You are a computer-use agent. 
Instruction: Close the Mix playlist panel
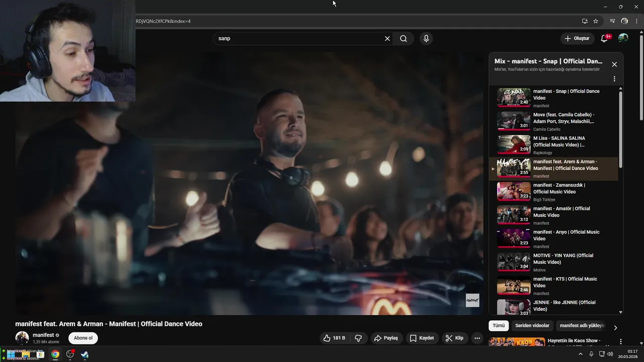tap(614, 64)
